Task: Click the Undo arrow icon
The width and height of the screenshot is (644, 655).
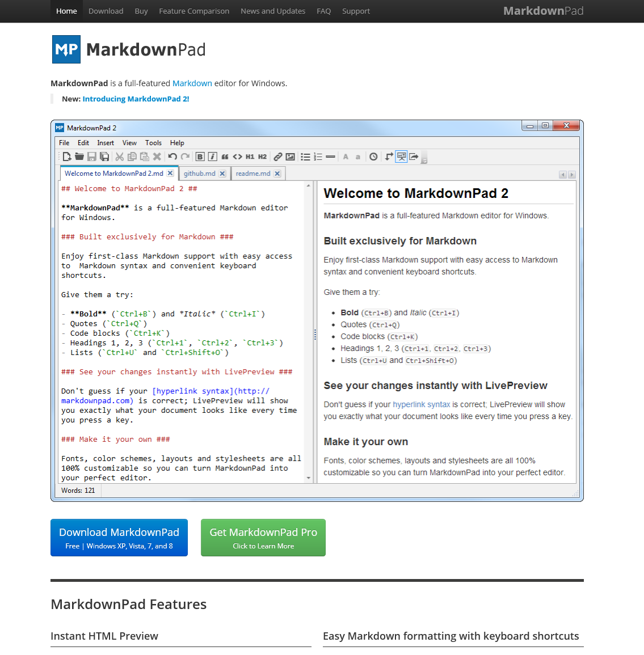Action: pyautogui.click(x=172, y=157)
